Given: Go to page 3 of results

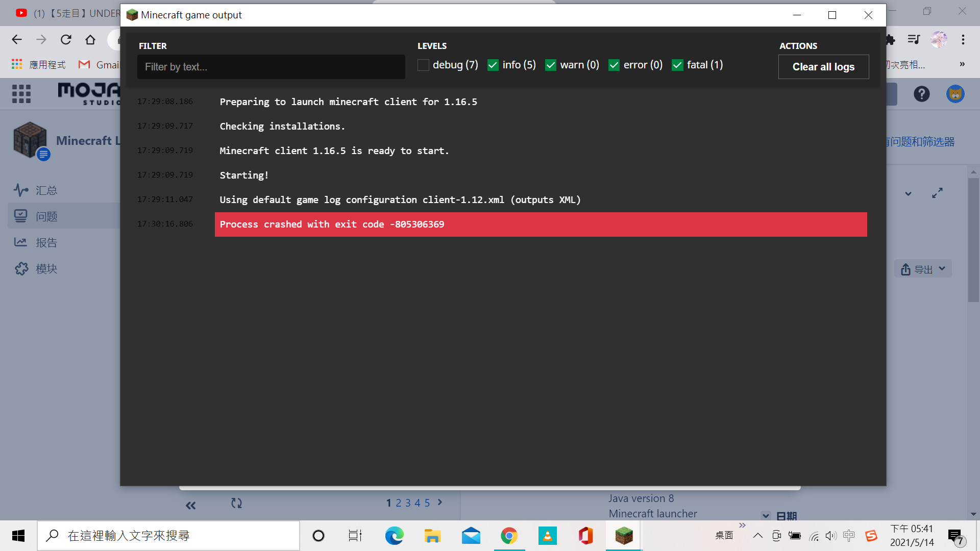Looking at the screenshot, I should [x=408, y=503].
